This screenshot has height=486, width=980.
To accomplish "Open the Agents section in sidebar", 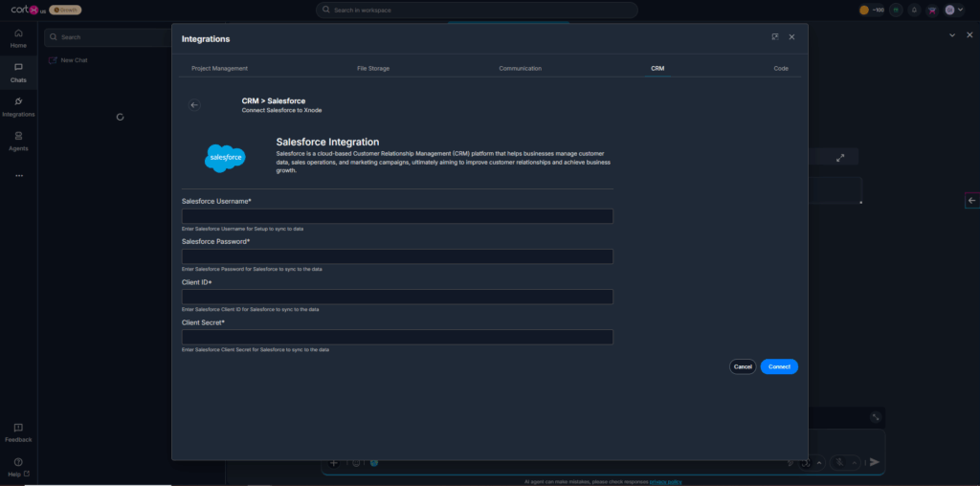I will click(18, 142).
